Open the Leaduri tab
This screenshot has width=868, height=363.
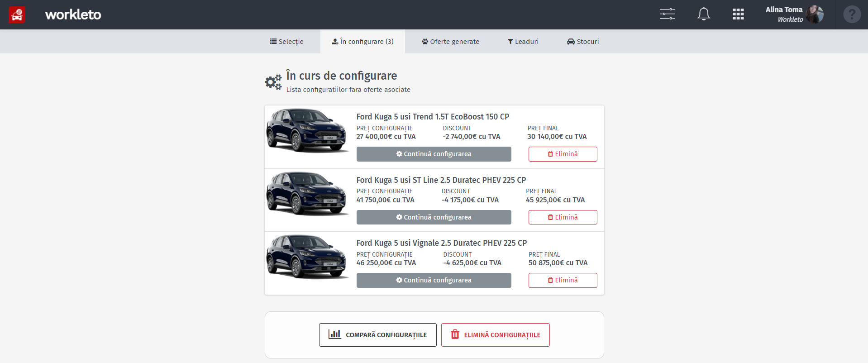pyautogui.click(x=523, y=42)
